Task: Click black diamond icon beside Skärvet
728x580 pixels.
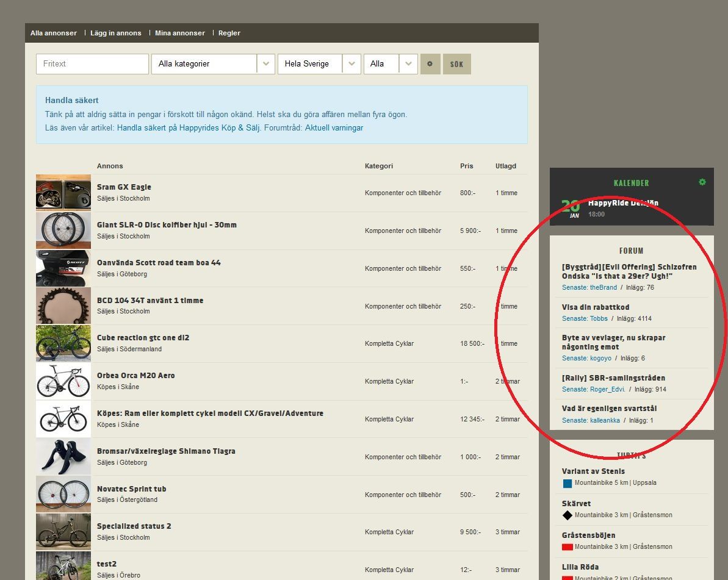Action: (568, 515)
